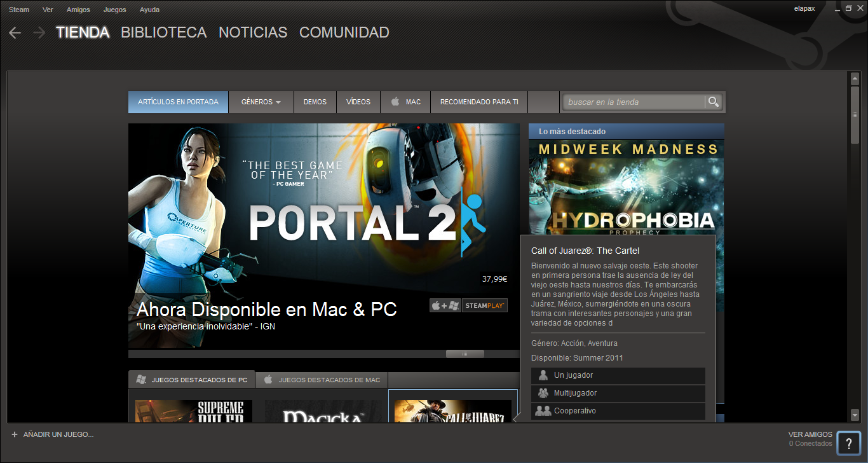Viewport: 868px width, 463px height.
Task: Select Artículos en Portada tab
Action: point(178,102)
